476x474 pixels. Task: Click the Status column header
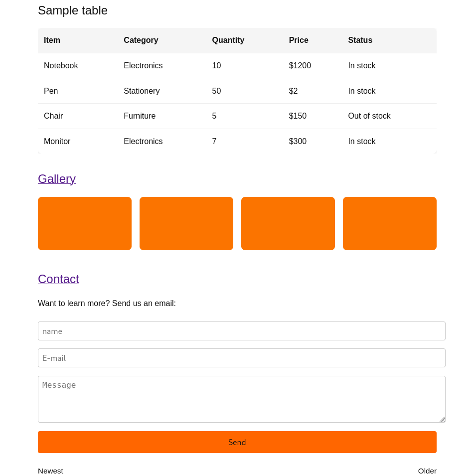[x=360, y=40]
